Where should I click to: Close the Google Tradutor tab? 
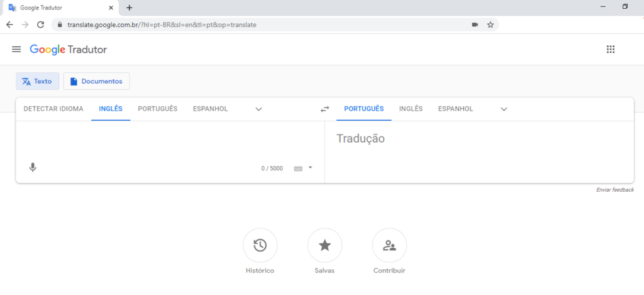111,8
